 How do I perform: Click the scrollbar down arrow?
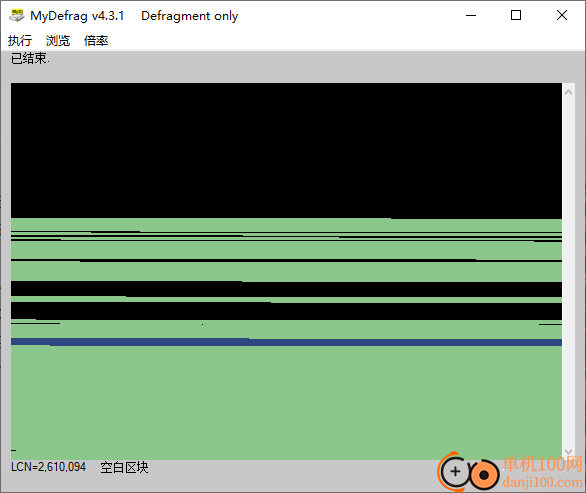tap(568, 452)
